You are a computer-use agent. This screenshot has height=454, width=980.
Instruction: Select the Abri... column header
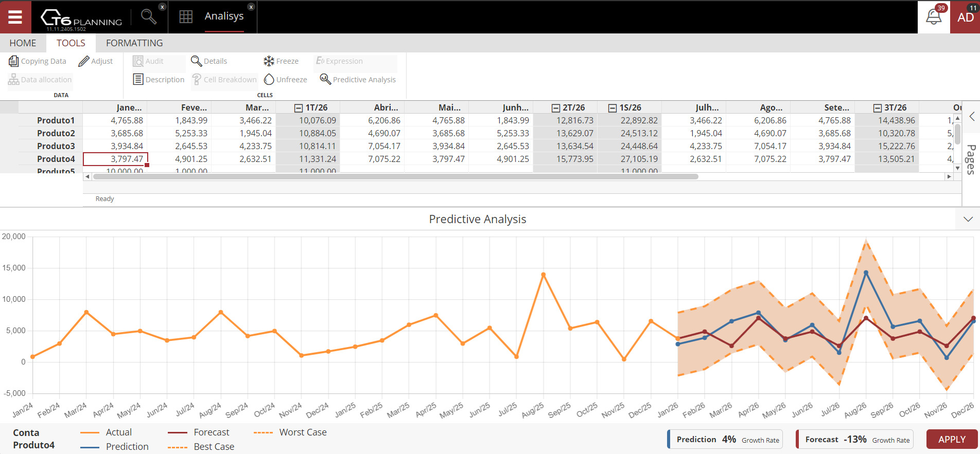(372, 107)
